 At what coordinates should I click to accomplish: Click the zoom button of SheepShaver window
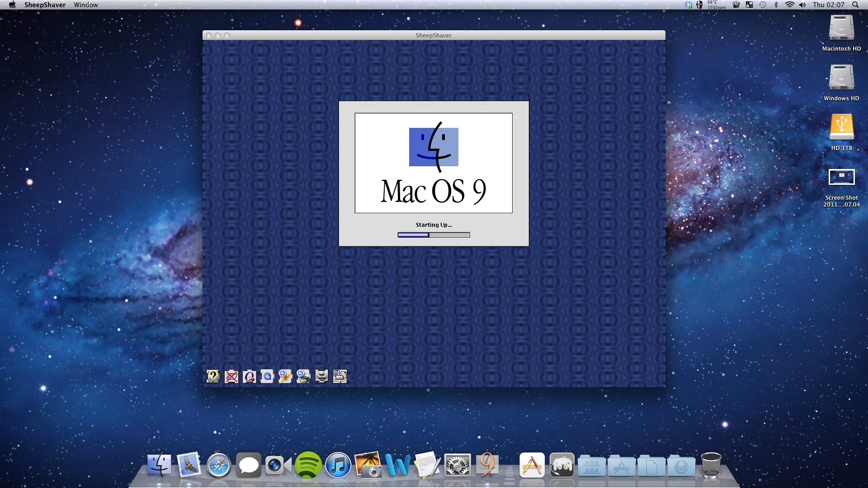click(227, 35)
